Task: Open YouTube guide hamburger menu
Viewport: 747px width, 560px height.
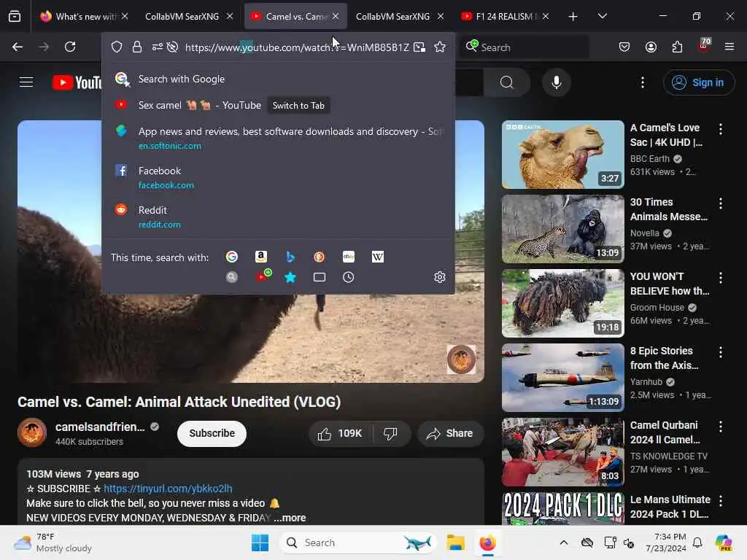Action: click(26, 82)
